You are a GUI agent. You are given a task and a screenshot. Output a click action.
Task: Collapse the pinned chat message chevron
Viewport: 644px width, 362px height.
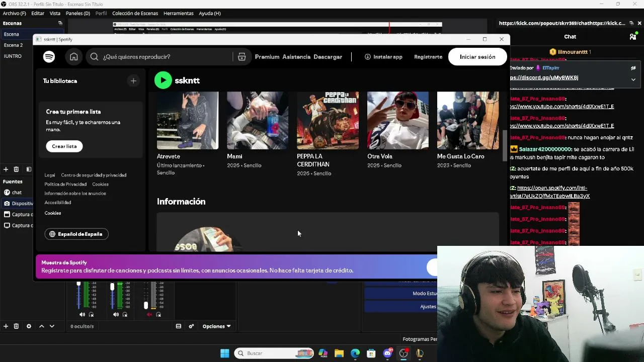pyautogui.click(x=633, y=79)
